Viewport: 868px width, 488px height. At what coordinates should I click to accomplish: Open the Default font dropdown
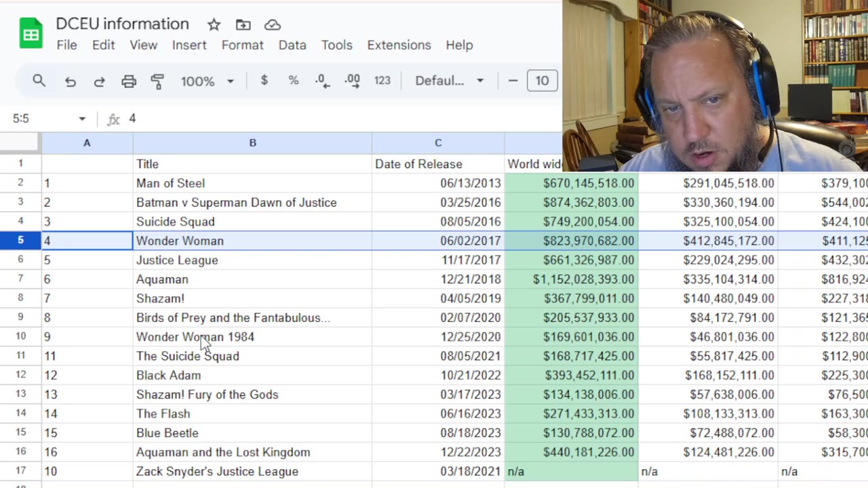pyautogui.click(x=449, y=81)
